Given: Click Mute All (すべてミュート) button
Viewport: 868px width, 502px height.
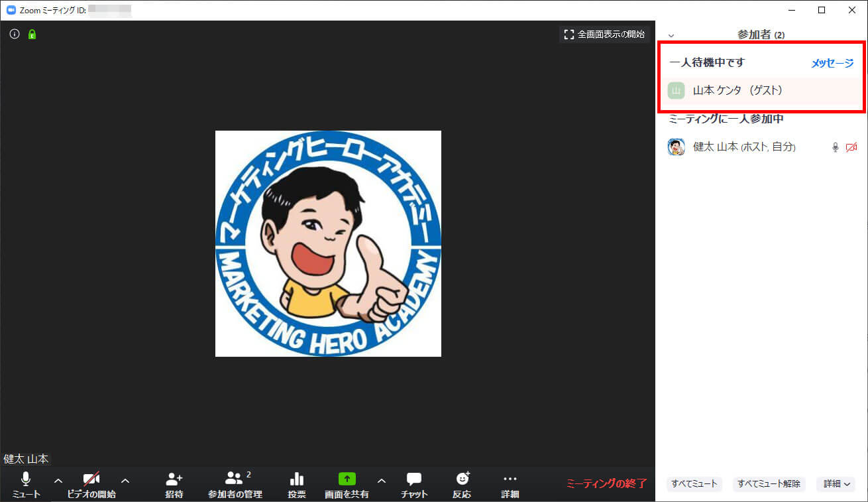Looking at the screenshot, I should (x=694, y=484).
